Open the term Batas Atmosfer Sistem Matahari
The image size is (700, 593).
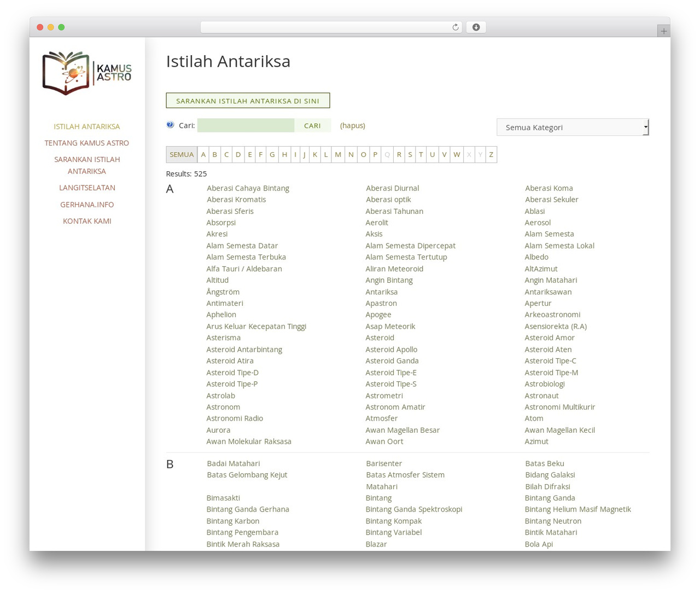point(405,481)
